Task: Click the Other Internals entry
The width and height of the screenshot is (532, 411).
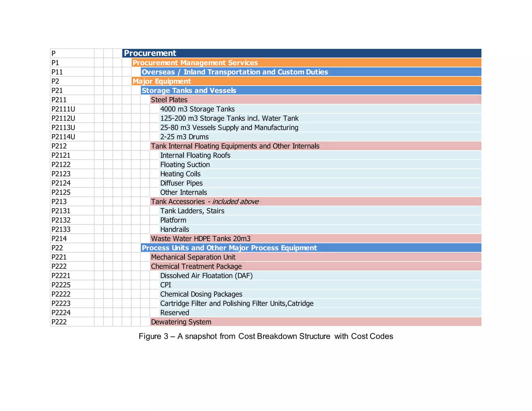Action: click(x=320, y=192)
